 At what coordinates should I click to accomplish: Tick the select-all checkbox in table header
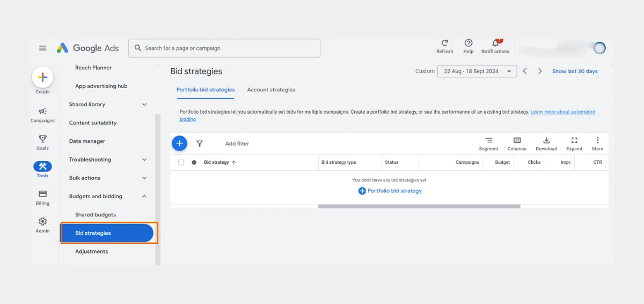tap(181, 162)
